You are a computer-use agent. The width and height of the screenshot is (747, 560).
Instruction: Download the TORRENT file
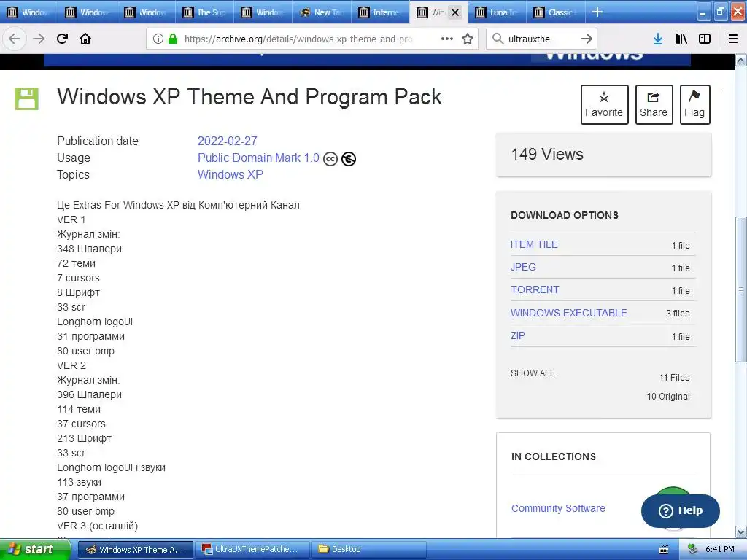tap(535, 289)
